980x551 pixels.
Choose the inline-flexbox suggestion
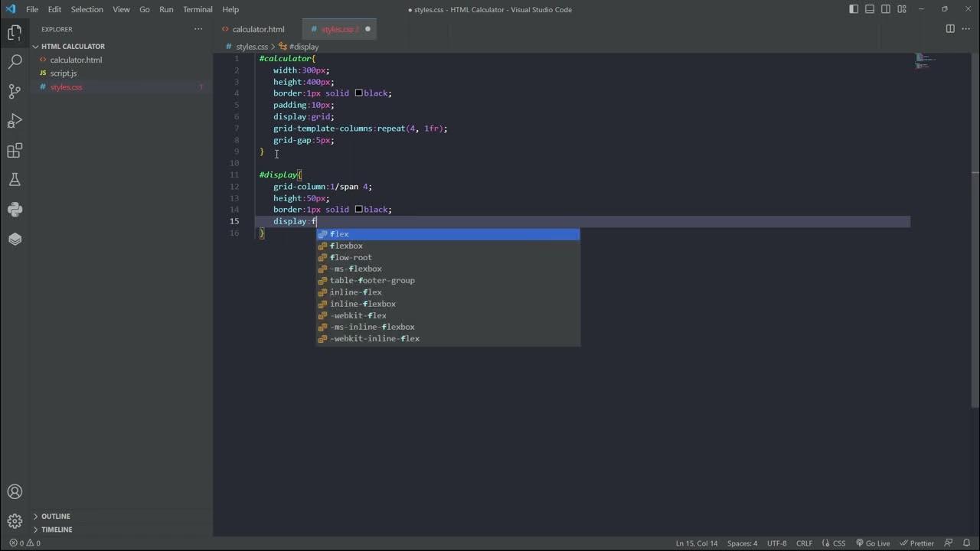[x=449, y=304]
